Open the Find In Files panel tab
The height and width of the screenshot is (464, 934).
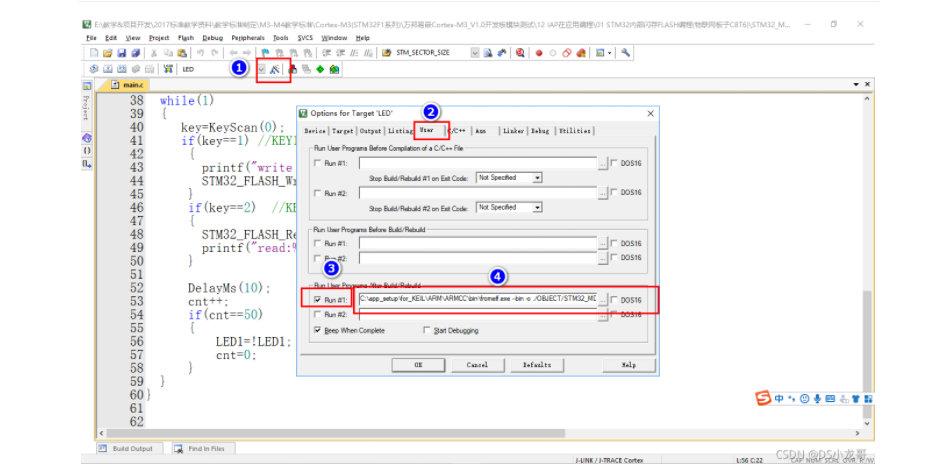(x=203, y=449)
